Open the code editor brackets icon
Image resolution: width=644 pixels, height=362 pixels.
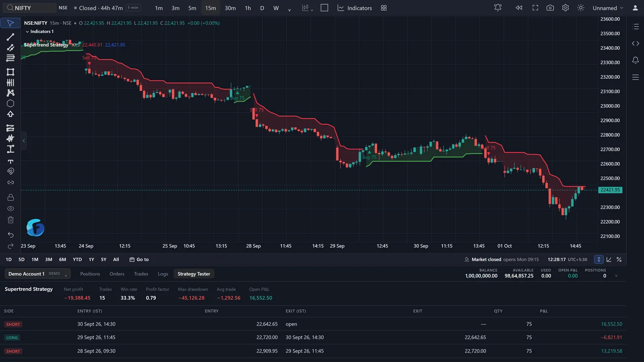[x=636, y=43]
